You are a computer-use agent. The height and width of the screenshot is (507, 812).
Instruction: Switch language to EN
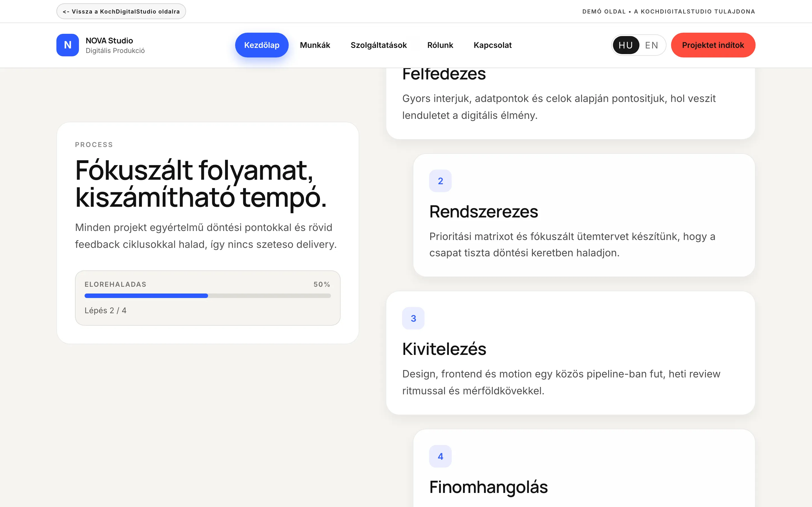[x=651, y=45]
